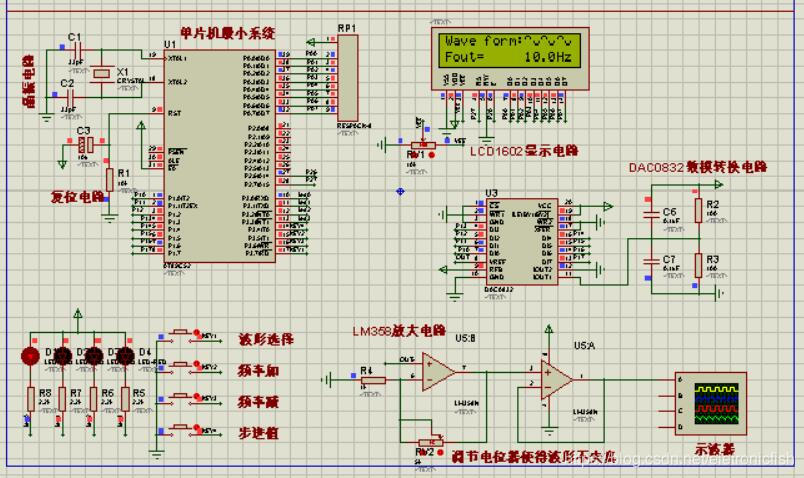Viewport: 804px width, 478px height.
Task: Select the U5:B op-amp symbol
Action: [x=439, y=372]
